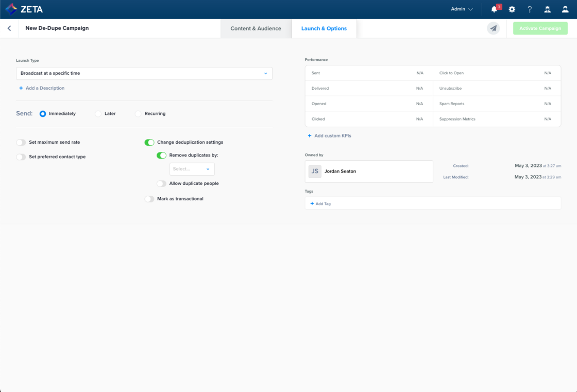Open the Admin account dropdown
This screenshot has width=577, height=392.
pyautogui.click(x=462, y=9)
